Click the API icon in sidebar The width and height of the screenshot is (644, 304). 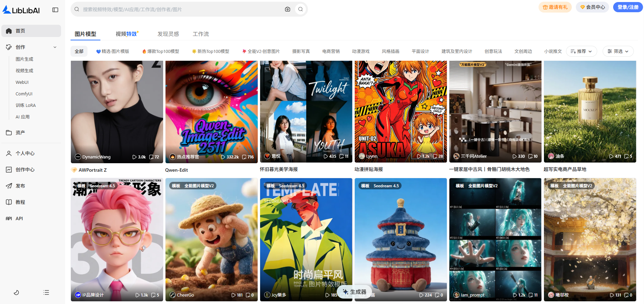click(x=9, y=218)
